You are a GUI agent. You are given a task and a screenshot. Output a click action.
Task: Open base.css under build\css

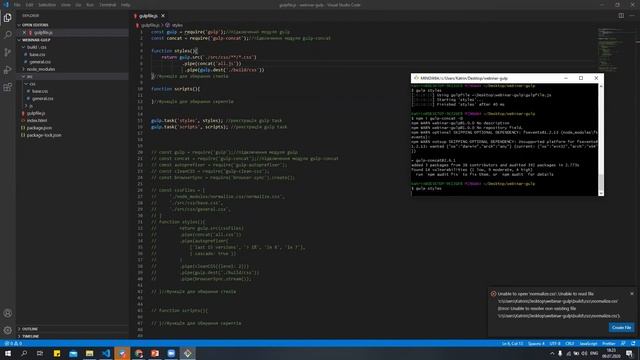coord(37,54)
